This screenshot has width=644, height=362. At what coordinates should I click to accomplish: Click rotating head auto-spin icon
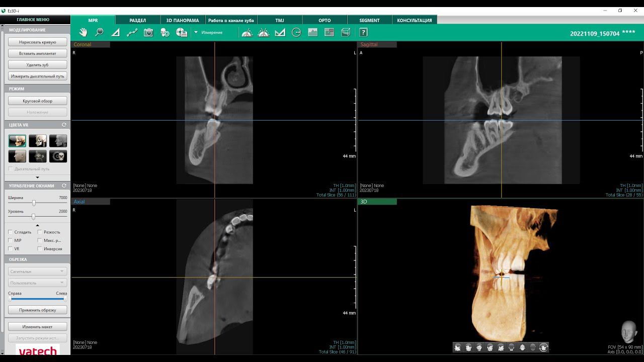click(x=543, y=347)
